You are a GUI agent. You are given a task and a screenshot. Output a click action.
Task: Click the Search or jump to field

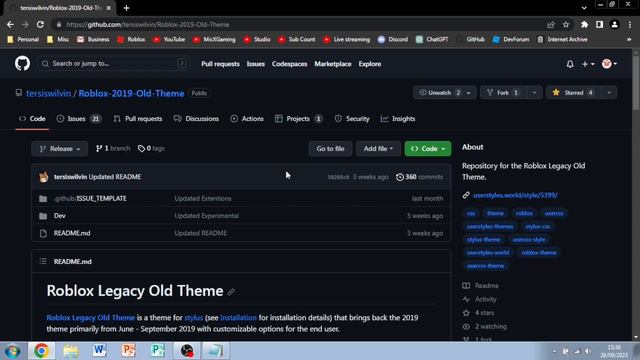(x=114, y=64)
